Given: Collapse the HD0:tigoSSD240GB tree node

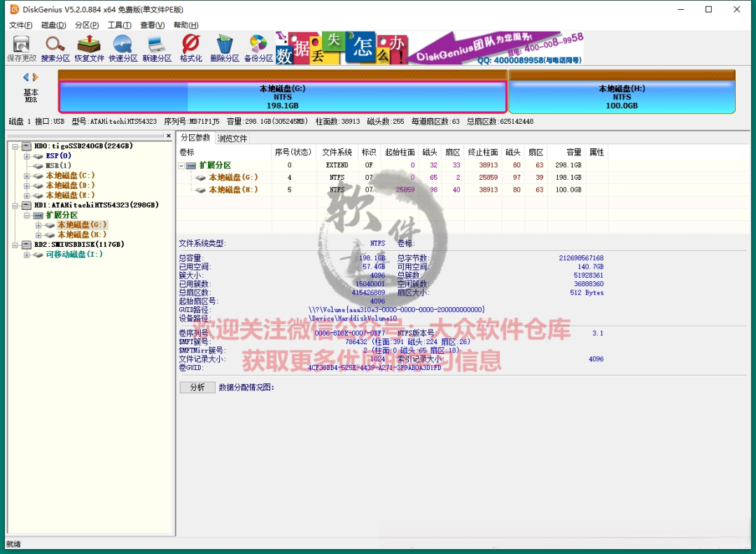Looking at the screenshot, I should coord(15,146).
